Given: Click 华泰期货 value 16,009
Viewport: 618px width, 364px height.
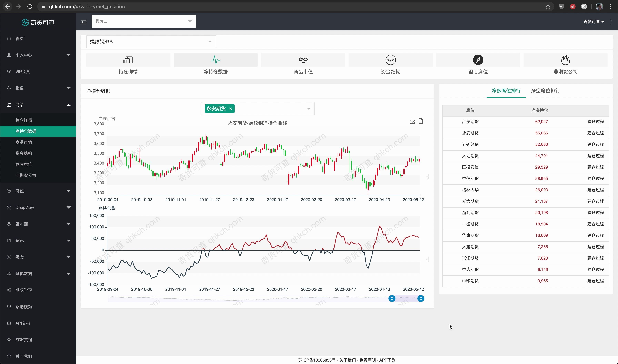Looking at the screenshot, I should [x=541, y=235].
